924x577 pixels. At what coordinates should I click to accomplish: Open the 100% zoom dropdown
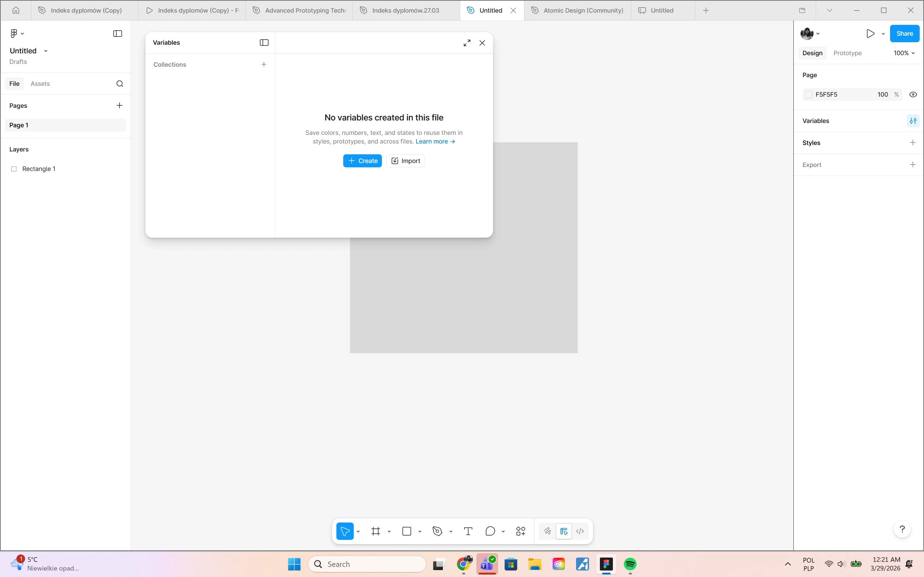tap(904, 53)
